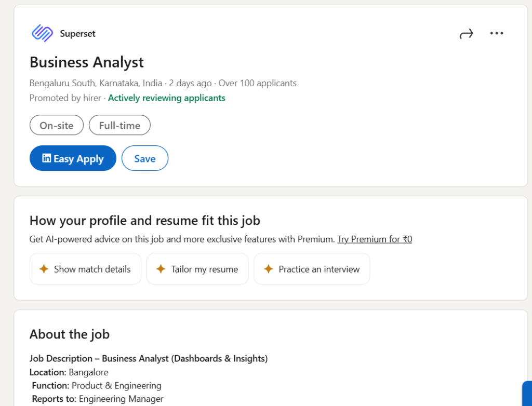
Task: Click the profile and resume fit heading
Action: pyautogui.click(x=145, y=221)
